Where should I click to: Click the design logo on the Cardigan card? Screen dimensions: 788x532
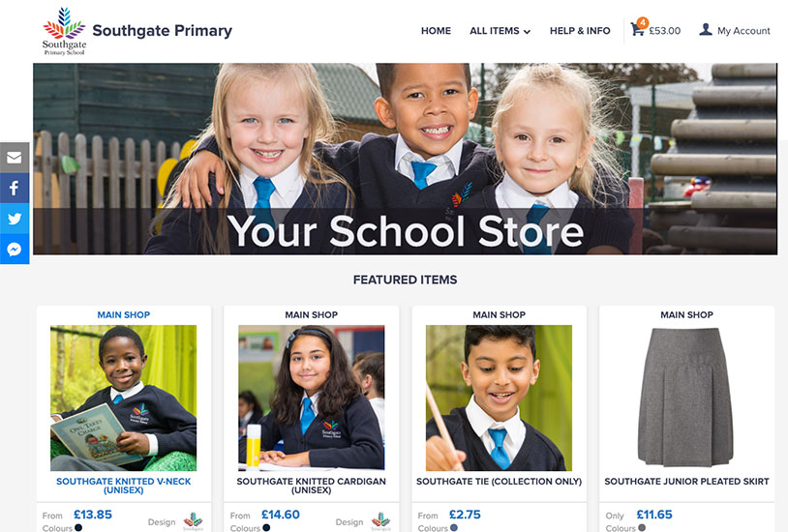point(380,521)
